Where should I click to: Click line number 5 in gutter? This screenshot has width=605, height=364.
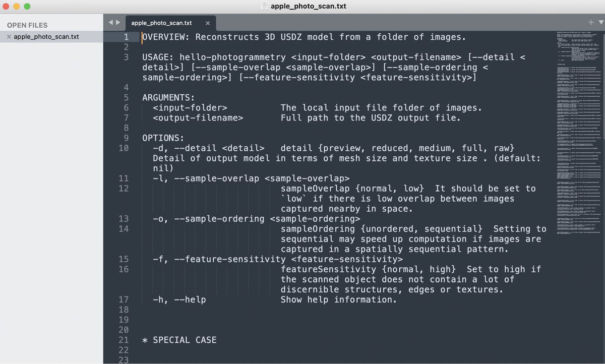point(126,97)
